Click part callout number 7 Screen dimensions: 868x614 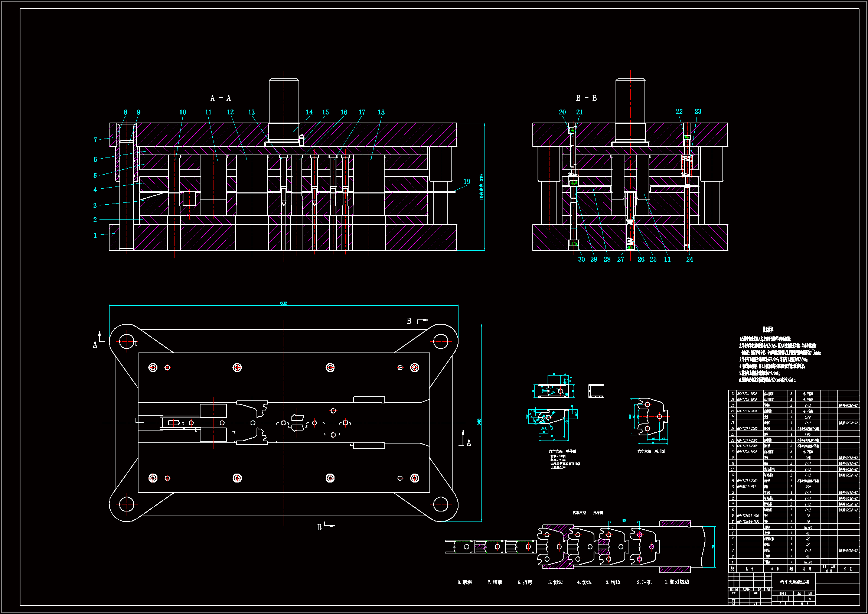click(95, 140)
